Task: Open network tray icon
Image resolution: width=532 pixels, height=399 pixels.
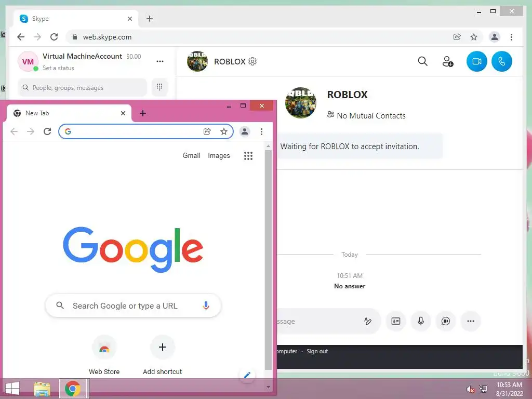Action: tap(483, 389)
